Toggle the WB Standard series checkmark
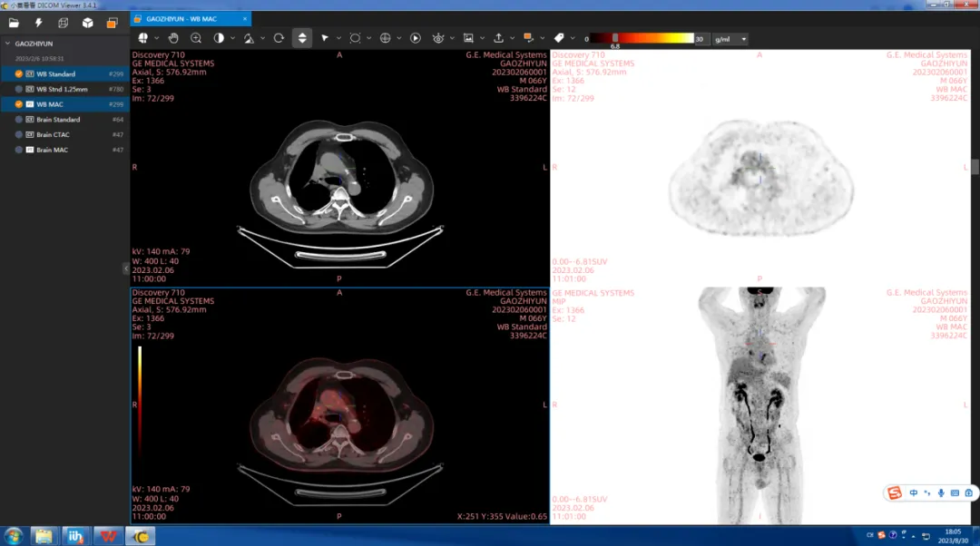The width and height of the screenshot is (980, 546). pos(19,73)
